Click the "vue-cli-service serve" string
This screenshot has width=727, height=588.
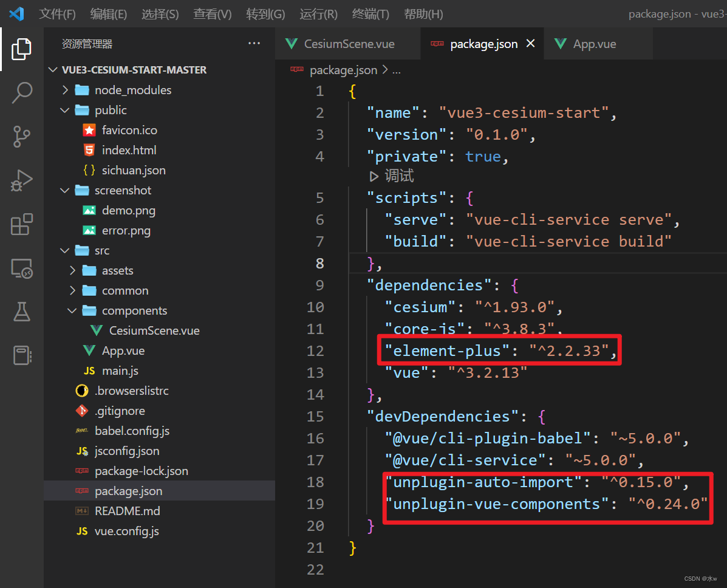(569, 220)
